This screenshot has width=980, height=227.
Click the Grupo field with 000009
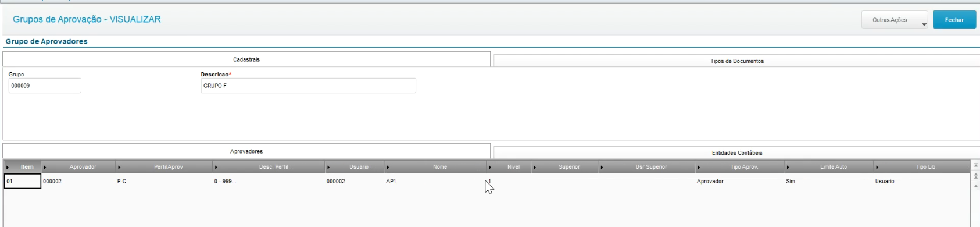tap(45, 86)
